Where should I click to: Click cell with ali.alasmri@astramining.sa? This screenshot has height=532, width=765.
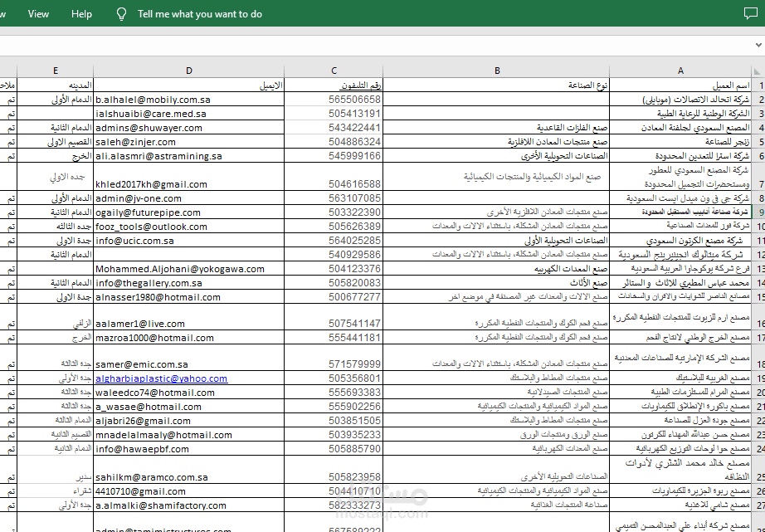pyautogui.click(x=189, y=156)
